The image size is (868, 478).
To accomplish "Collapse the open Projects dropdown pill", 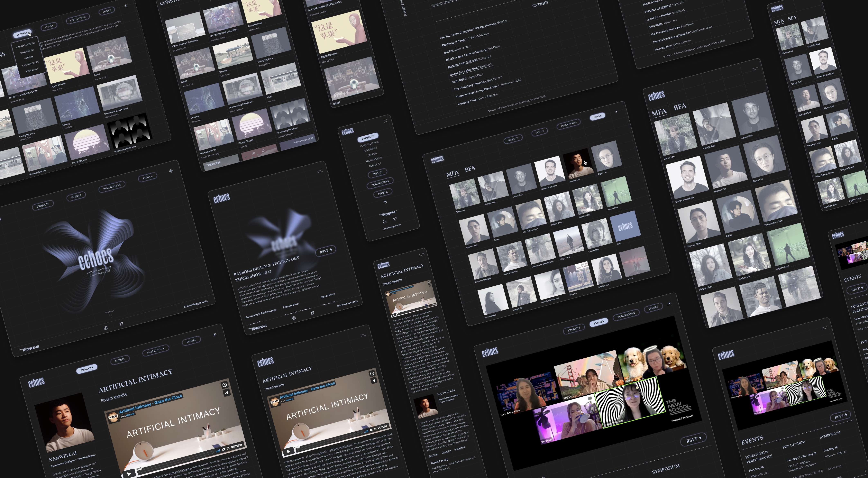I will click(x=22, y=34).
